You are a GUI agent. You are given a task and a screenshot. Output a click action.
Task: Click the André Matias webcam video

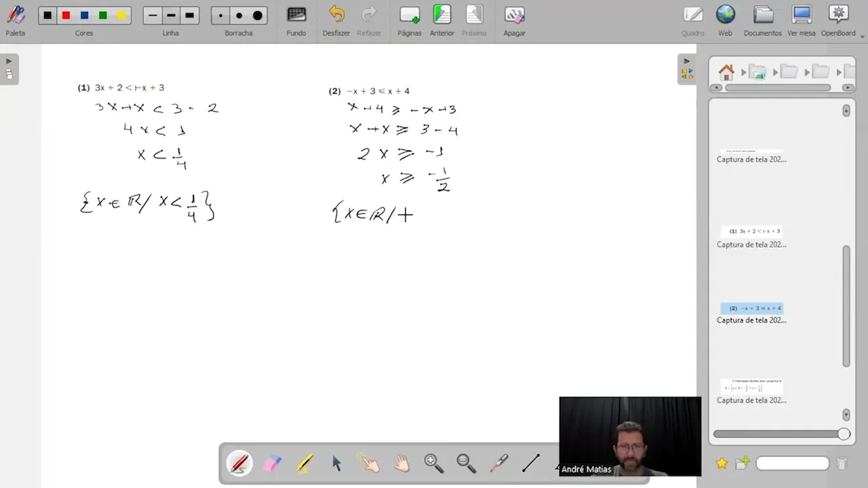pyautogui.click(x=630, y=436)
